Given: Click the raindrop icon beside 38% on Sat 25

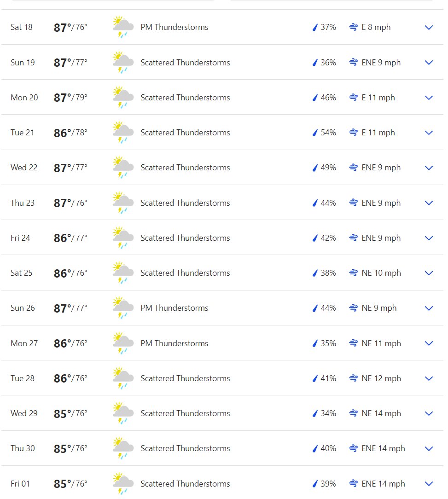Looking at the screenshot, I should (x=315, y=273).
